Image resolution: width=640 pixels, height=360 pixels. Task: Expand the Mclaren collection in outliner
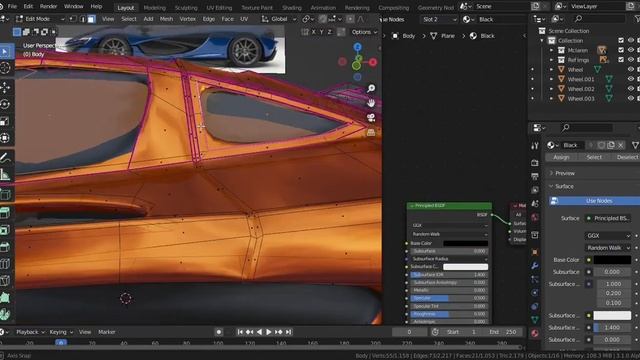(551, 50)
